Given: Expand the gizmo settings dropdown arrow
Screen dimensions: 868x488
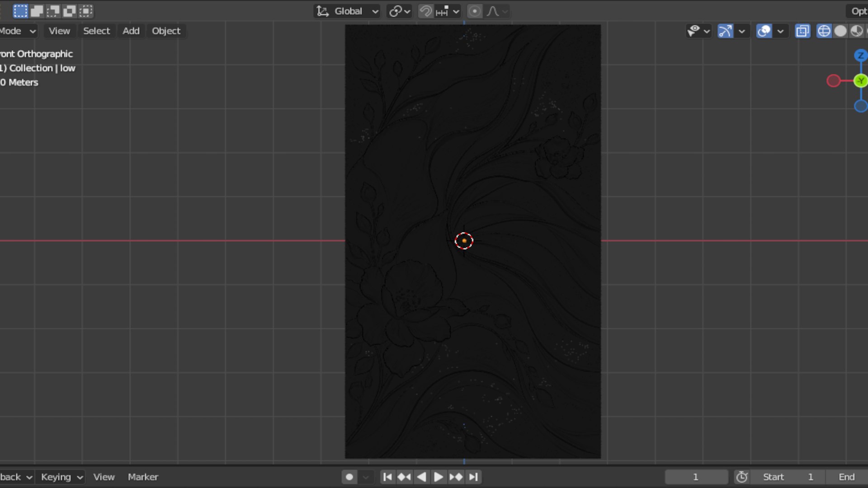Looking at the screenshot, I should 742,31.
